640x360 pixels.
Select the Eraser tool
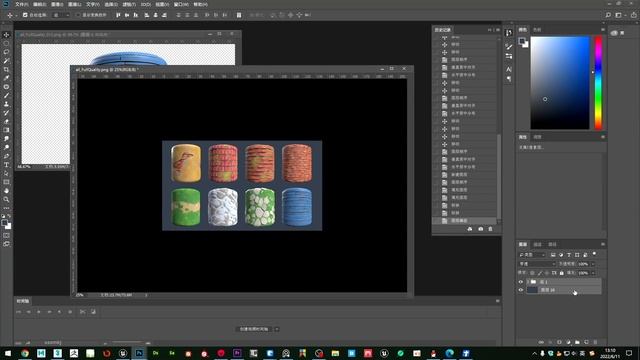(x=6, y=122)
